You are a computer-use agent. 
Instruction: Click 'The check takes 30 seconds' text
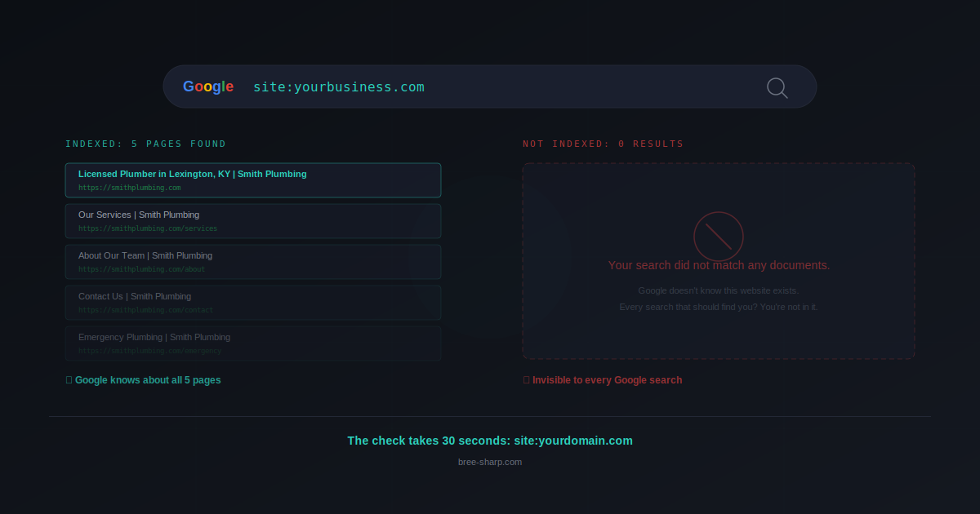coord(490,441)
